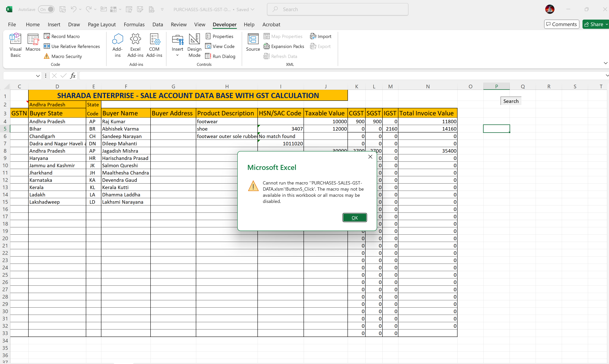Open the user account profile picture
This screenshot has height=364, width=609.
point(550,9)
